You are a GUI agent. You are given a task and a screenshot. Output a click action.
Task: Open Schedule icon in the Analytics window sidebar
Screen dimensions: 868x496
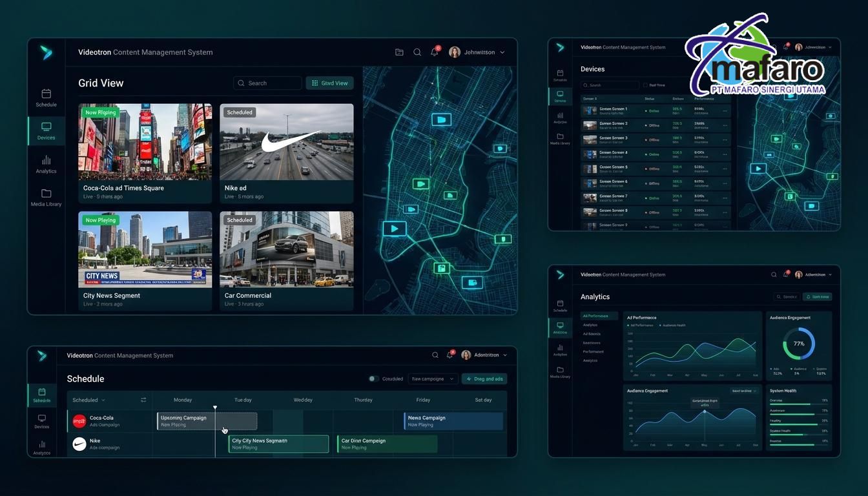(560, 304)
